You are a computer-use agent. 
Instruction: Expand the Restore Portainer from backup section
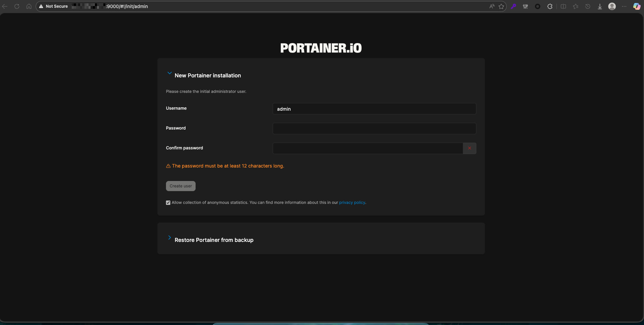coord(170,238)
